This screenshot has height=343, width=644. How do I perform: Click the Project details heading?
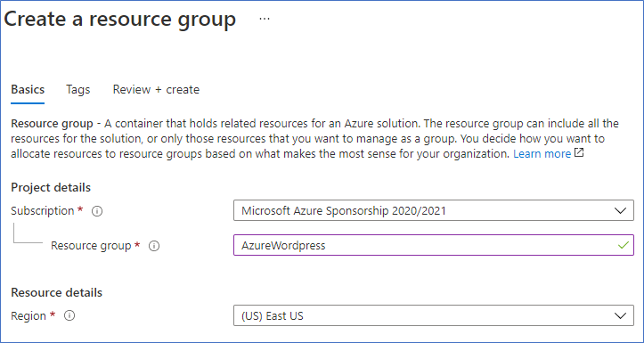click(51, 188)
